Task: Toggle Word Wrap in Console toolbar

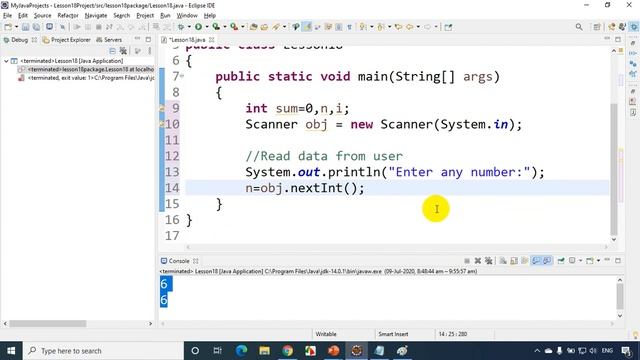Action: pos(525,261)
